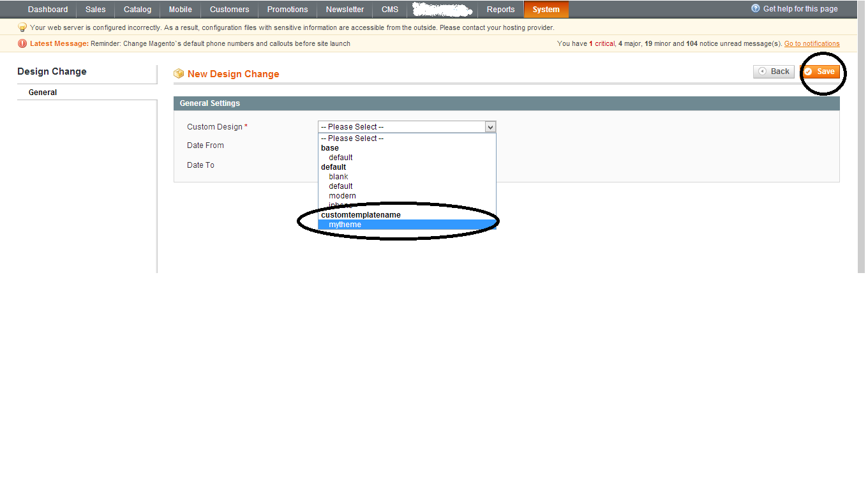Click the Back button
The width and height of the screenshot is (868, 490).
(774, 71)
